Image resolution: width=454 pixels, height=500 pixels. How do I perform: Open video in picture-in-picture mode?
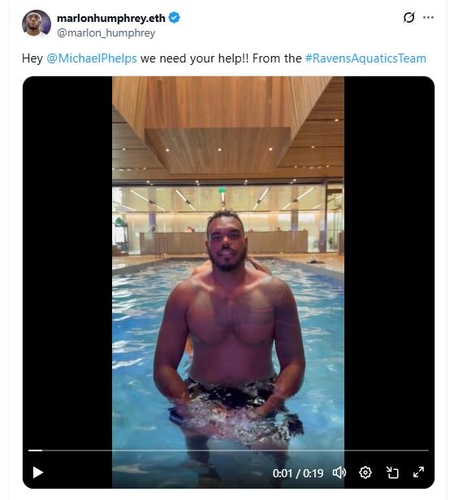point(392,472)
